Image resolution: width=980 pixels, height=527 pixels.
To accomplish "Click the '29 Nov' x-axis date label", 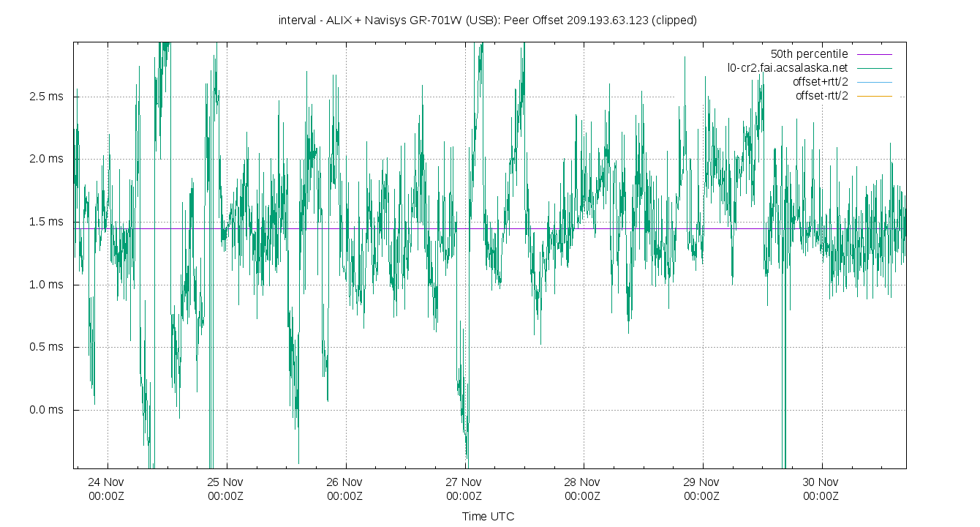I will click(701, 482).
